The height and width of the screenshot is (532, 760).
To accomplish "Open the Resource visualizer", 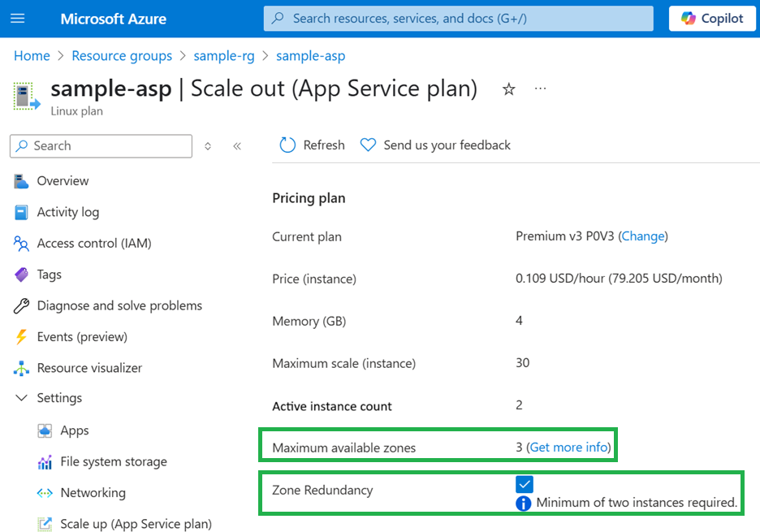I will (89, 368).
